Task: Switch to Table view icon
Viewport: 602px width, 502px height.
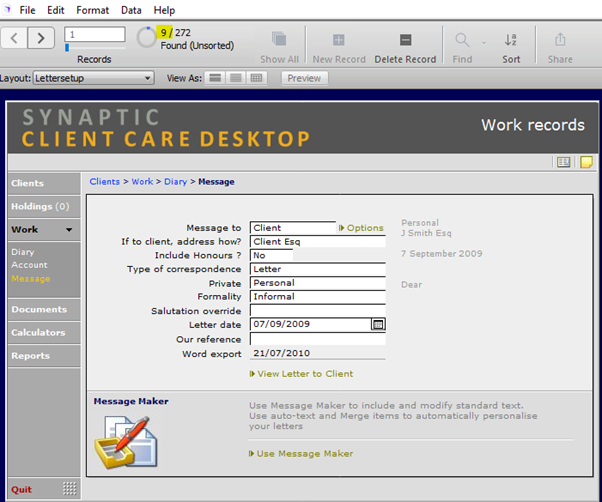Action: point(256,78)
